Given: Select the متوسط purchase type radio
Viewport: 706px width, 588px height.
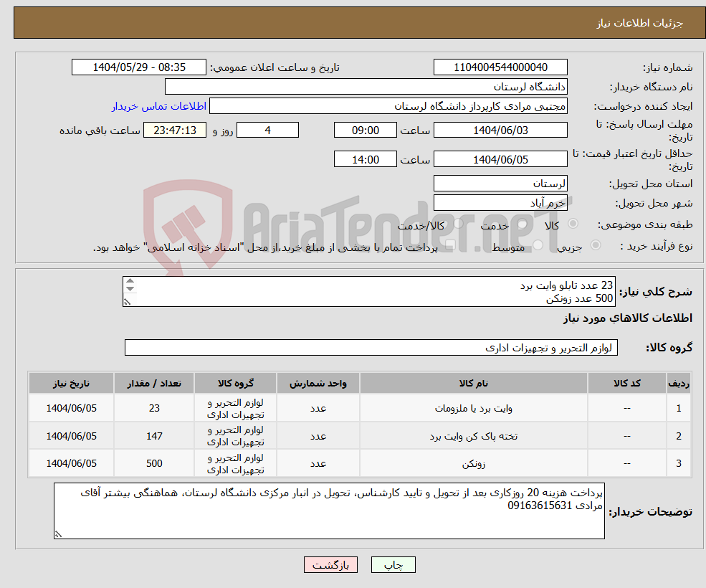Looking at the screenshot, I should (x=538, y=245).
